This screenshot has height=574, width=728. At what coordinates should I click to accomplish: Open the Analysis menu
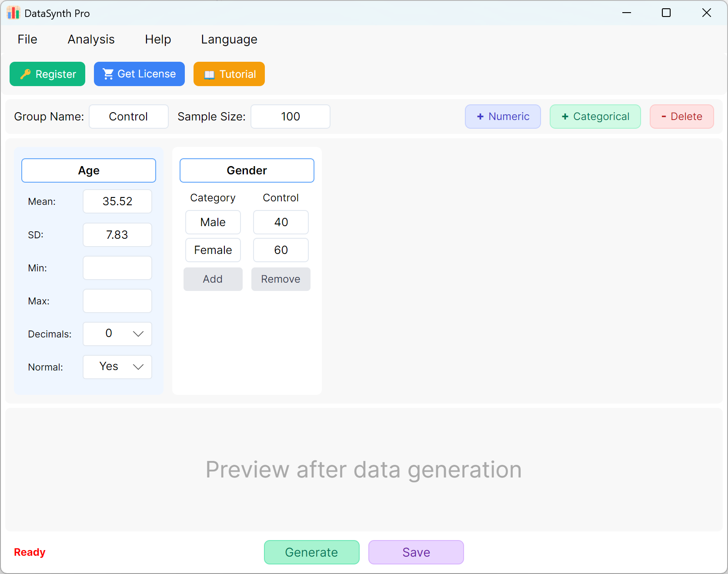(91, 40)
